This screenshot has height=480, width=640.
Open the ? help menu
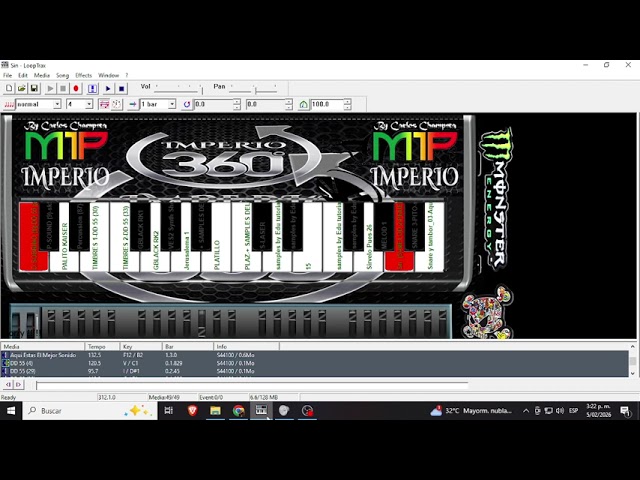click(x=127, y=76)
